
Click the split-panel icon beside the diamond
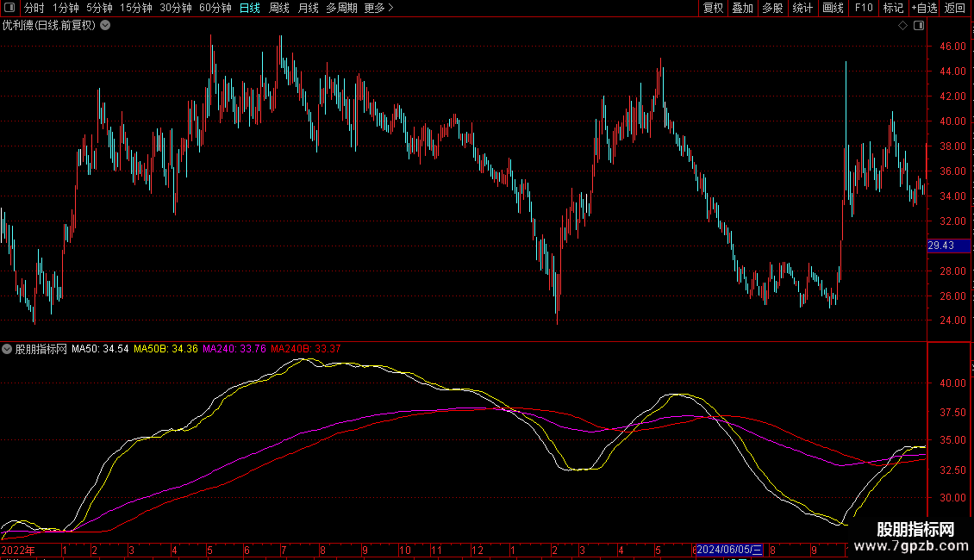(x=917, y=26)
